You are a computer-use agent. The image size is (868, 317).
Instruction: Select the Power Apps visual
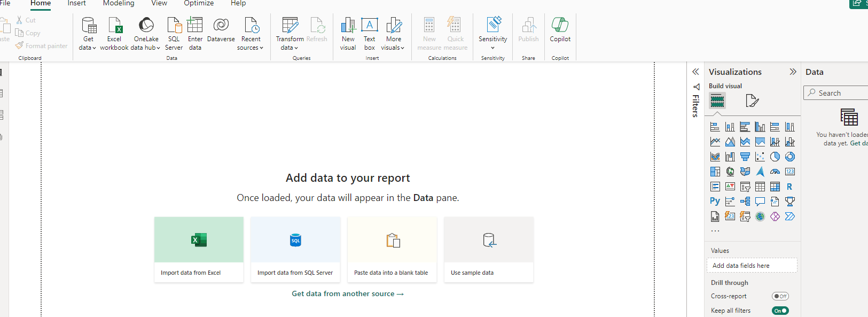coord(775,217)
